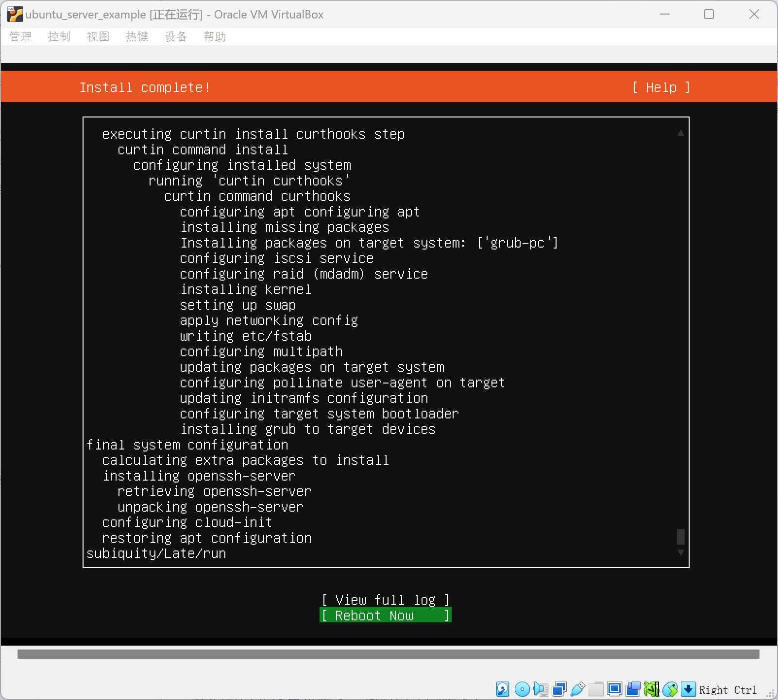Open the shared folders status icon
The height and width of the screenshot is (700, 778).
click(x=596, y=689)
